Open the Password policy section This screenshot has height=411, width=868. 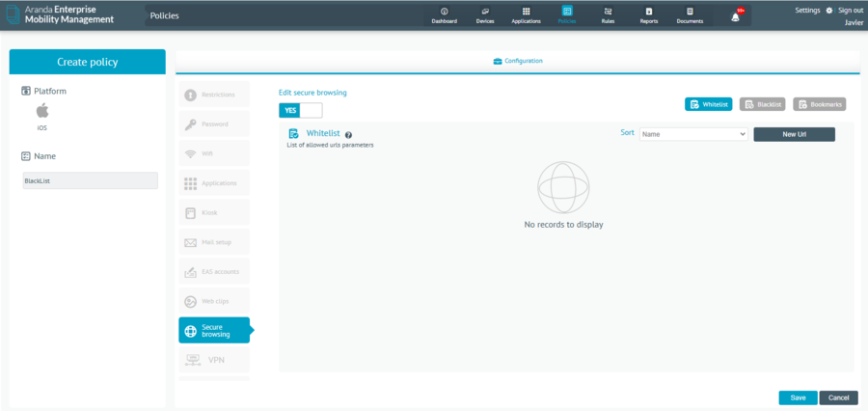point(214,123)
